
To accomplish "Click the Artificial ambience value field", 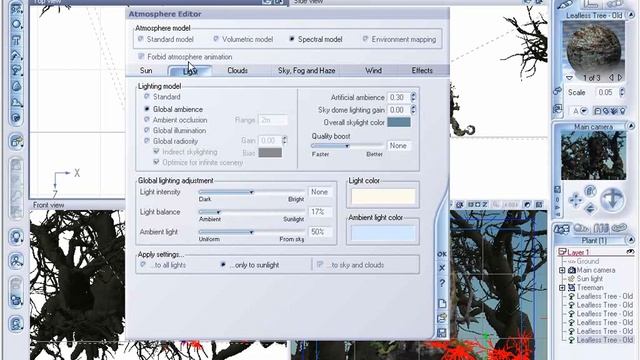I will (x=398, y=97).
